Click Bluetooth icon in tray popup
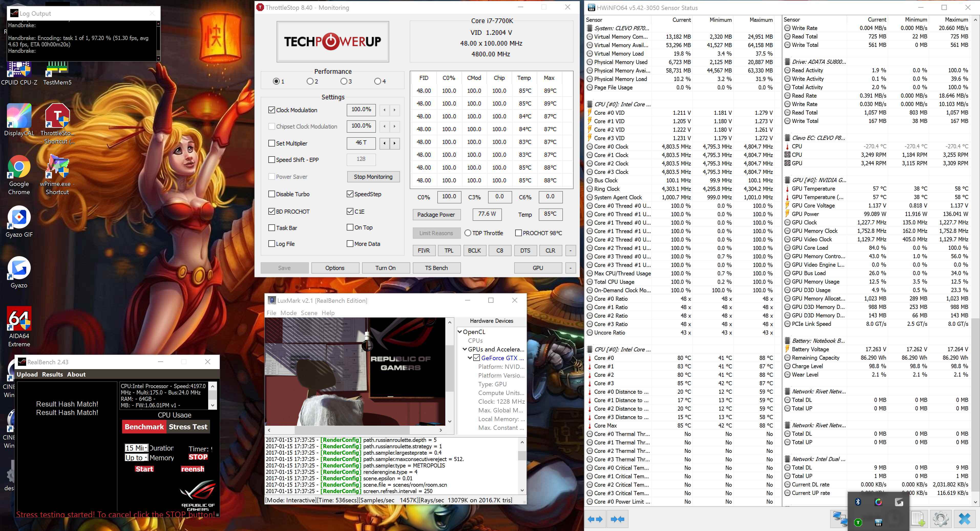 (858, 502)
